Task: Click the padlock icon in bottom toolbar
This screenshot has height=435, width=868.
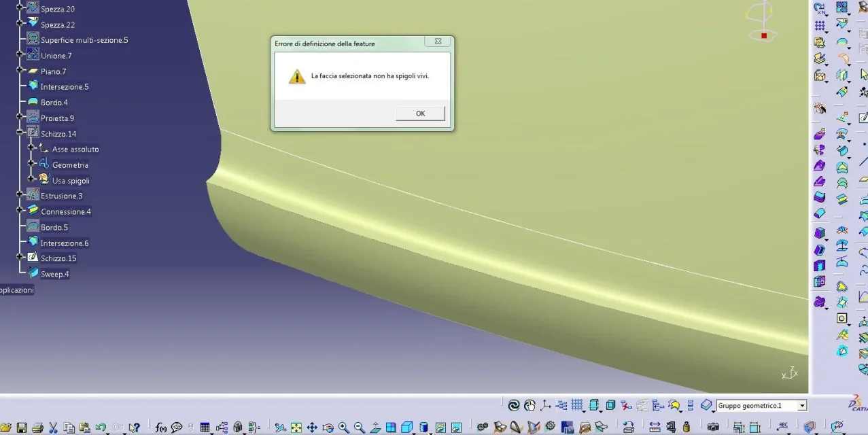Action: pyautogui.click(x=237, y=428)
